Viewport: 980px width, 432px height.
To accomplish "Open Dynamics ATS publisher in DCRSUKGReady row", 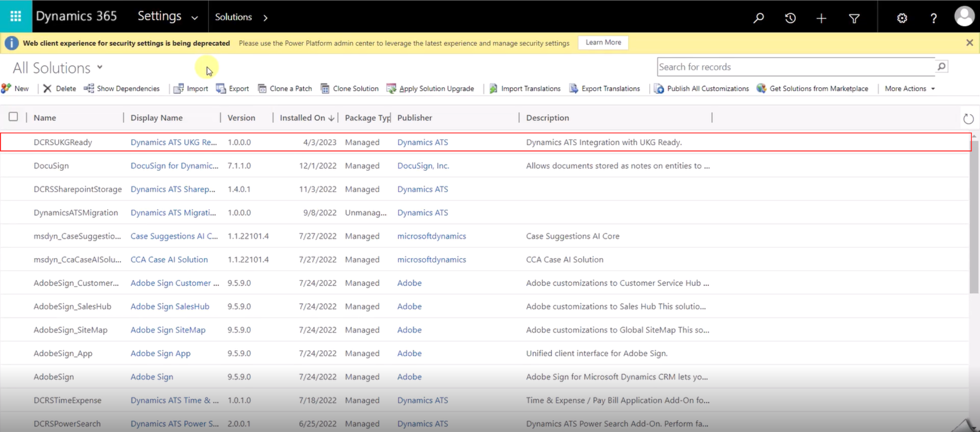I will [x=423, y=142].
